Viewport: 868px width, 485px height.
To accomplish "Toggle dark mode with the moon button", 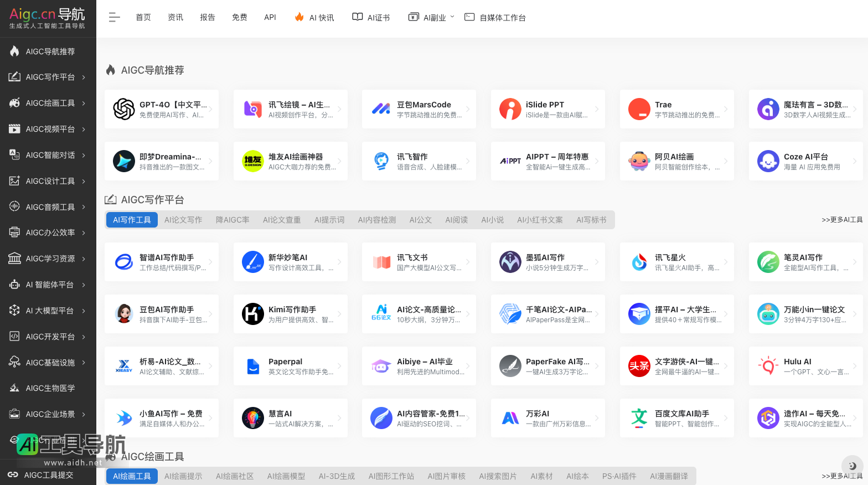I will click(x=852, y=466).
